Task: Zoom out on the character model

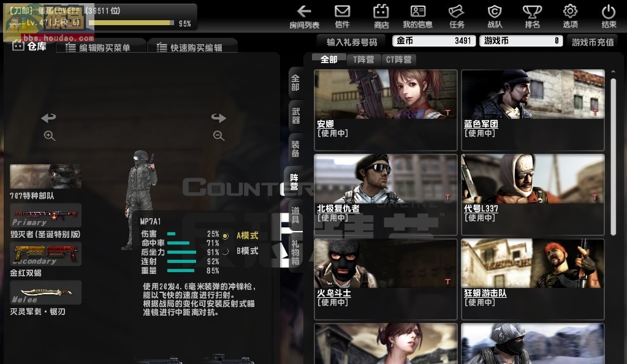Action: coord(219,135)
